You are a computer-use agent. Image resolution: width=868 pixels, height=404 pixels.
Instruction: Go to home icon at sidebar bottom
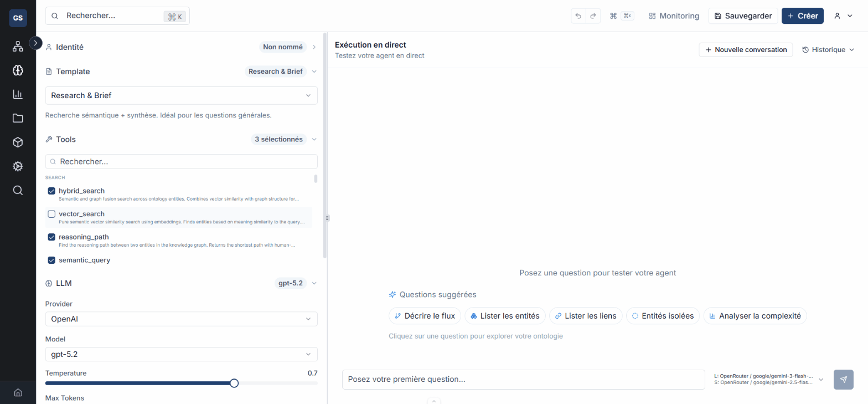[18, 393]
